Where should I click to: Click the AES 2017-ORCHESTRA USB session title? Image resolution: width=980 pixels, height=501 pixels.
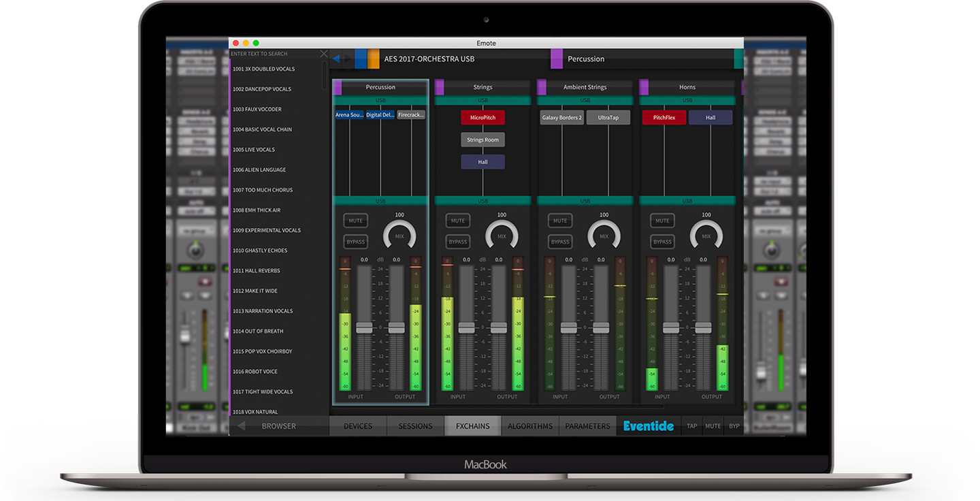(429, 59)
